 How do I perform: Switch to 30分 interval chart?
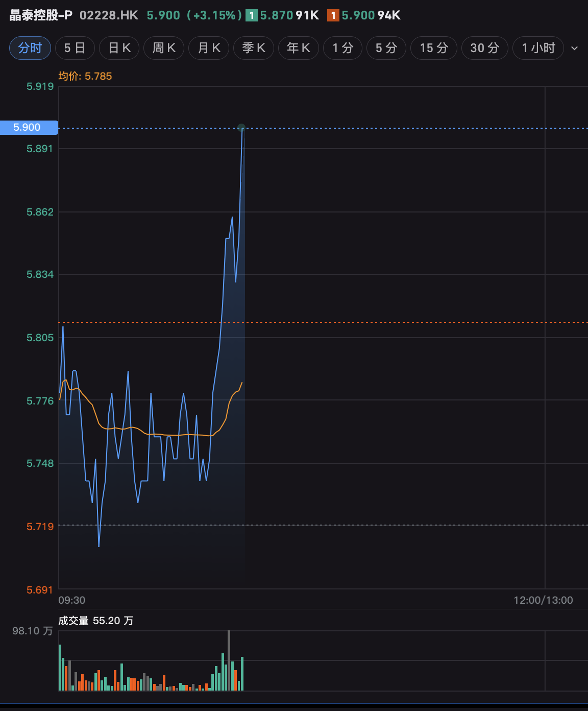[484, 48]
